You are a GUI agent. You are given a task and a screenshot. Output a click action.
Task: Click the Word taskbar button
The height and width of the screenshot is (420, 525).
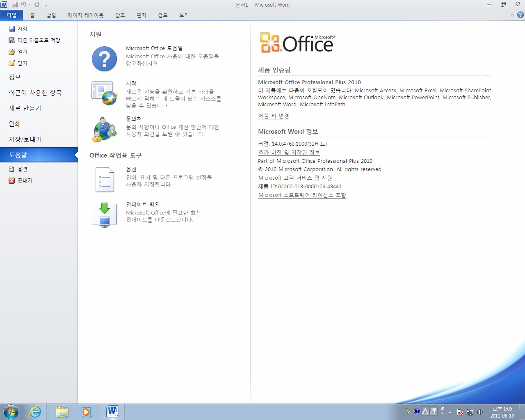112,412
